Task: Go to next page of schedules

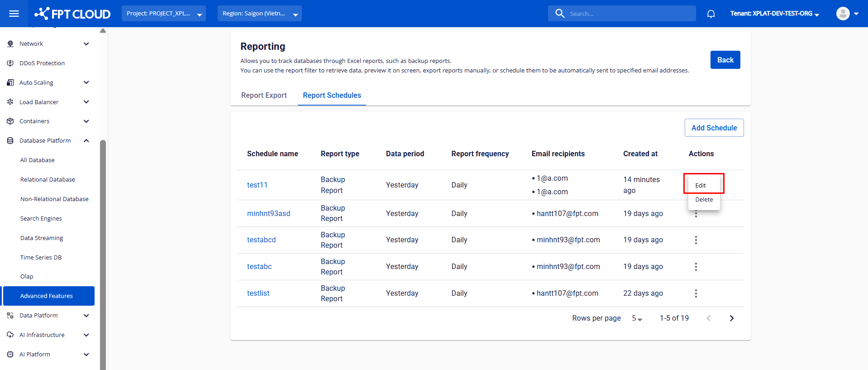Action: tap(732, 318)
